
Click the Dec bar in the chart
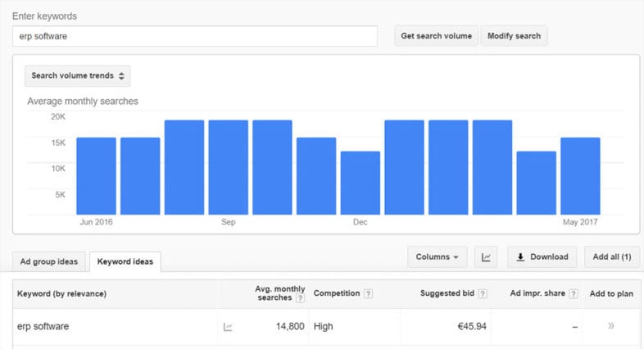coord(361,183)
